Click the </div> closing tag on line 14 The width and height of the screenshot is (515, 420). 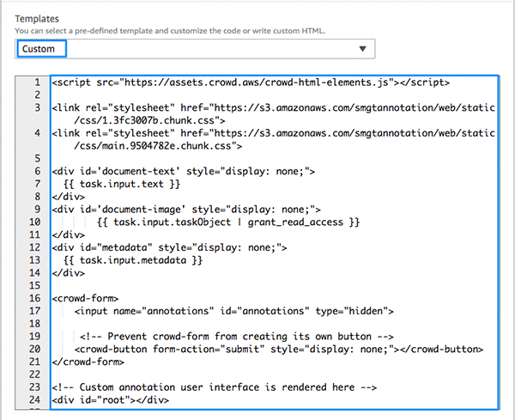point(69,273)
